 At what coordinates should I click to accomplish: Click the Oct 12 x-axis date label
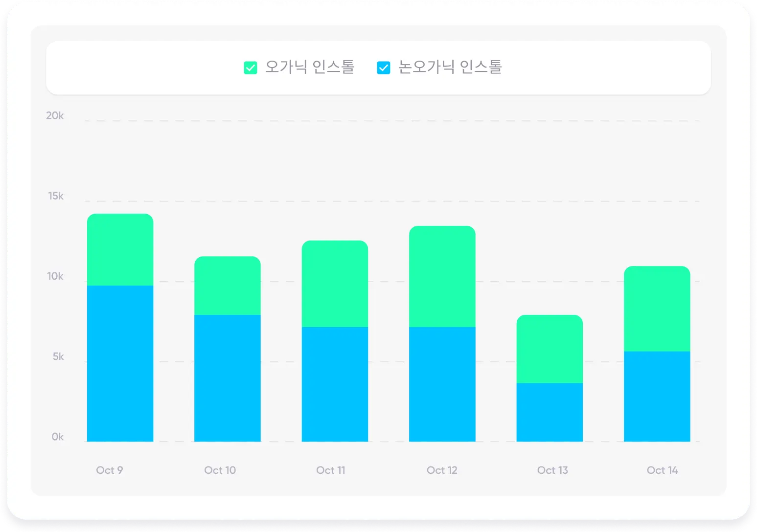[442, 470]
